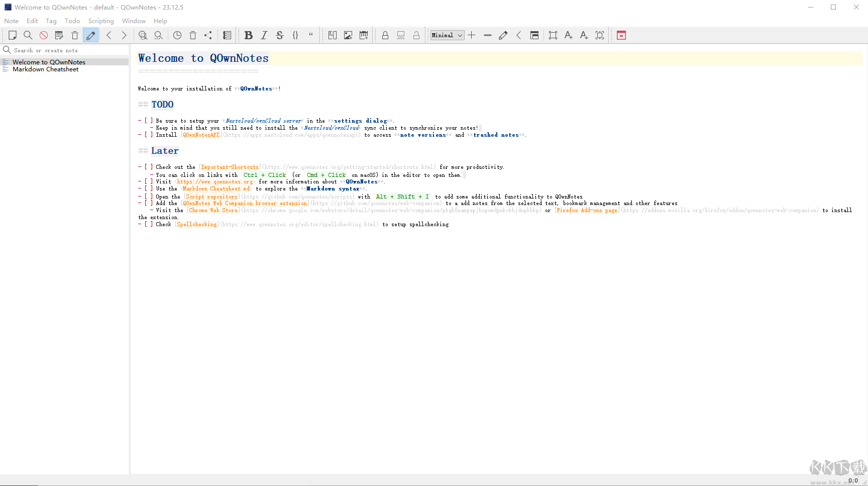The width and height of the screenshot is (868, 486).
Task: Click the closed padlock toolbar icon
Action: coord(385,35)
